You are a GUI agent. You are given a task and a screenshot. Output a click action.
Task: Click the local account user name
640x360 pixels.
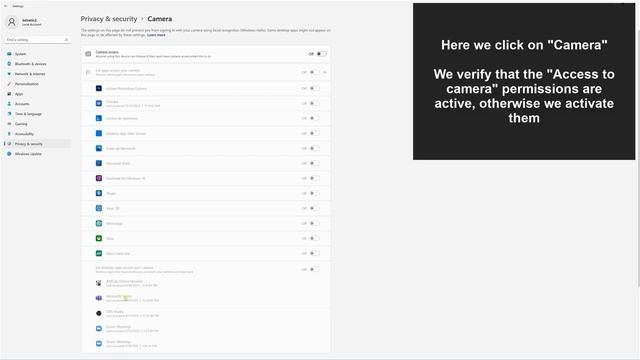tap(29, 20)
